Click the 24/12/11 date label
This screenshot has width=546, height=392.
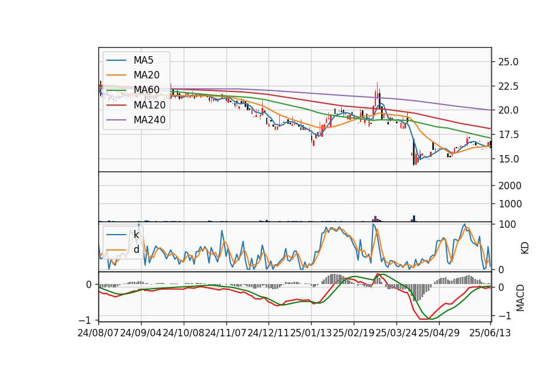(268, 333)
